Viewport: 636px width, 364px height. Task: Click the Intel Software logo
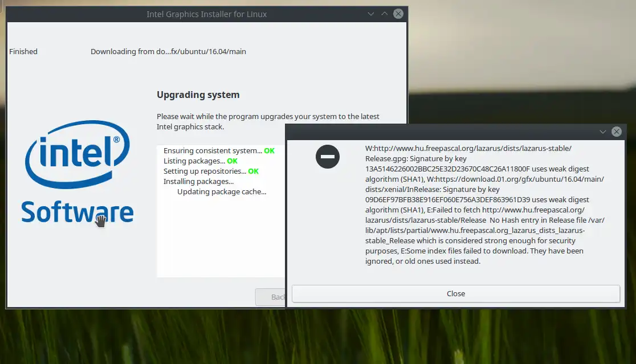[x=78, y=171]
